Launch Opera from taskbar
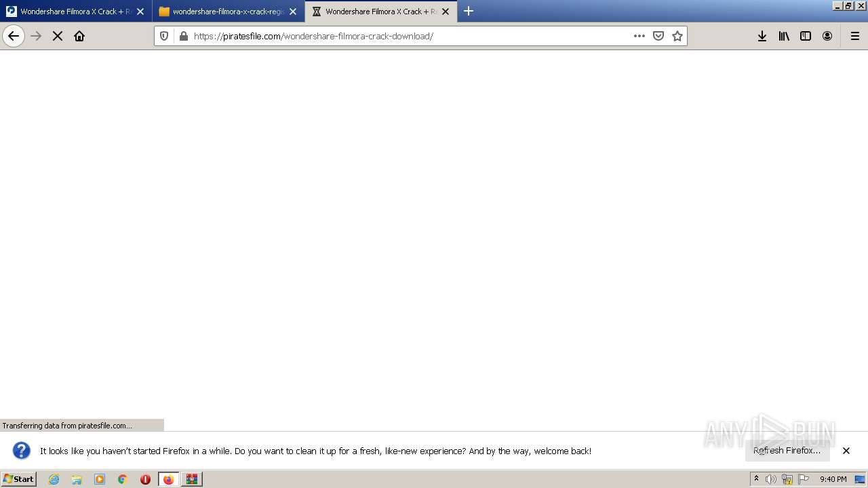Screen dimensions: 868x488 (145, 479)
